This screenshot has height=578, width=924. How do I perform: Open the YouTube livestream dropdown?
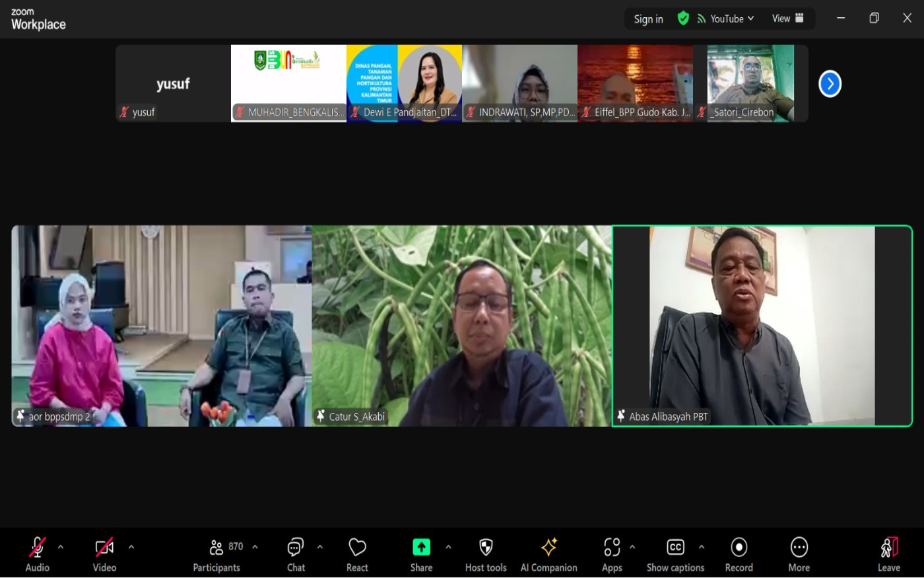click(x=726, y=18)
